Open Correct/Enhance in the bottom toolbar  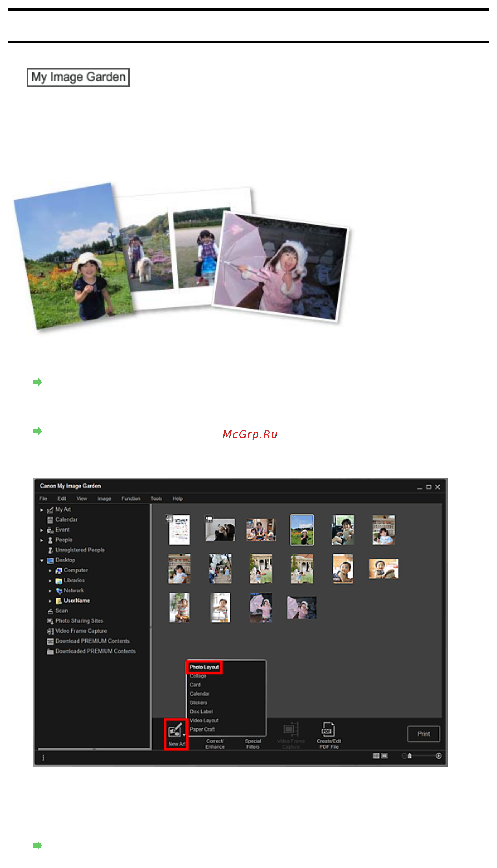(x=215, y=744)
